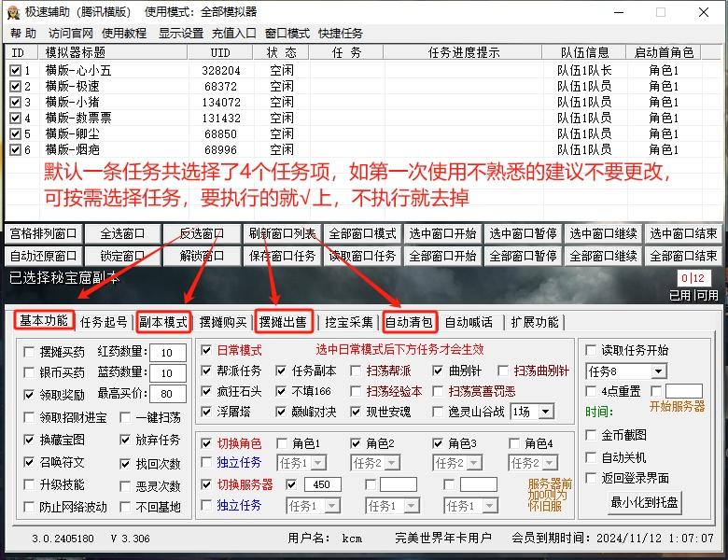This screenshot has height=560, width=728.
Task: Click the 最高买价 input field
Action: pos(167,395)
